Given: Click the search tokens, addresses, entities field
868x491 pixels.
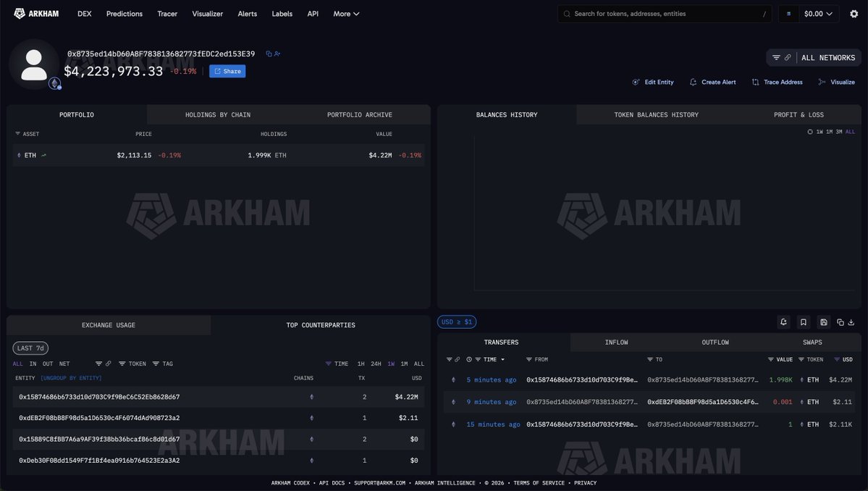Looking at the screenshot, I should [x=665, y=14].
